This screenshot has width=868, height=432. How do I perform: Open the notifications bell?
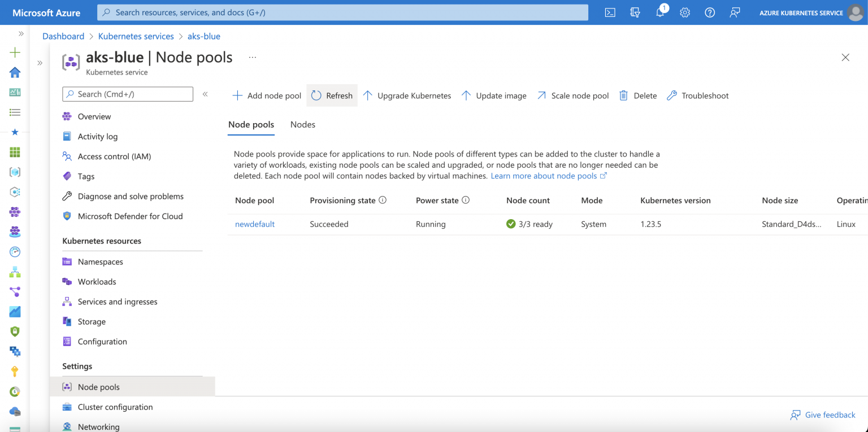(x=660, y=12)
